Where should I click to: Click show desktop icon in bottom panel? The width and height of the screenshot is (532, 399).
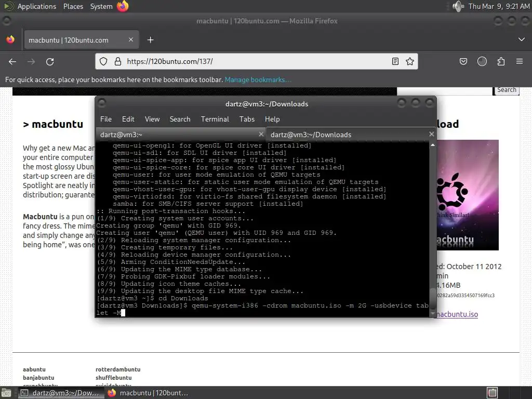coord(6,393)
